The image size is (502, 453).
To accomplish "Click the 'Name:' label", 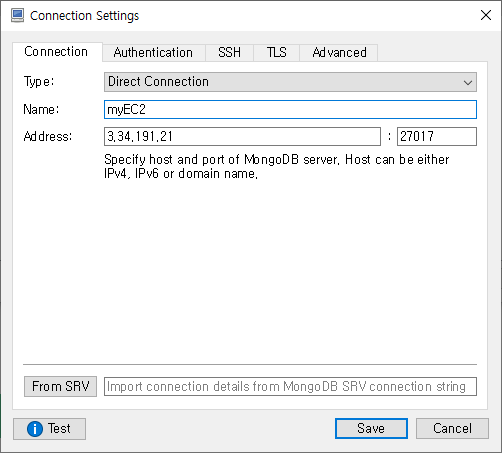I will [41, 109].
